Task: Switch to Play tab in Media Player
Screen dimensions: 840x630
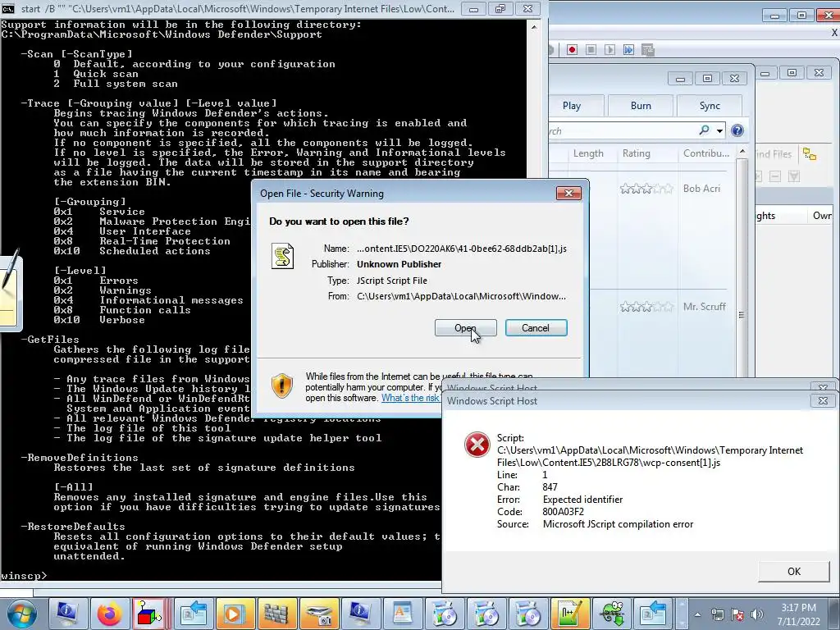Action: click(572, 106)
